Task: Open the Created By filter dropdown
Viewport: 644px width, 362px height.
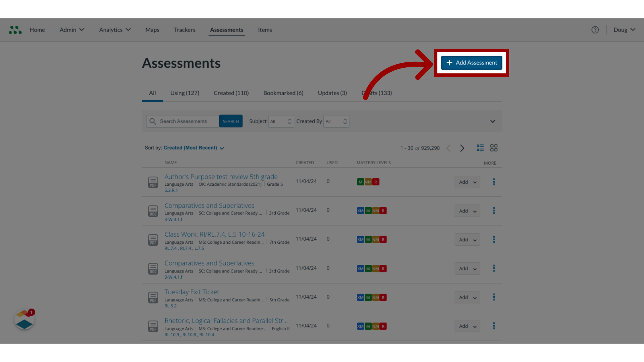Action: click(x=336, y=121)
